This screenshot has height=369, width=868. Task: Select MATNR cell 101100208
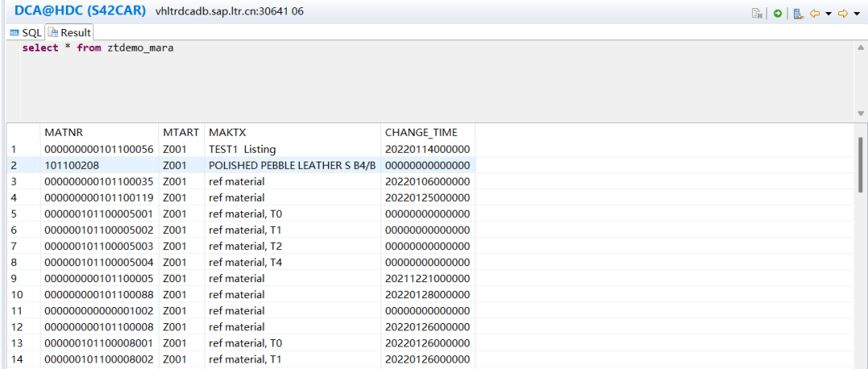[x=100, y=165]
